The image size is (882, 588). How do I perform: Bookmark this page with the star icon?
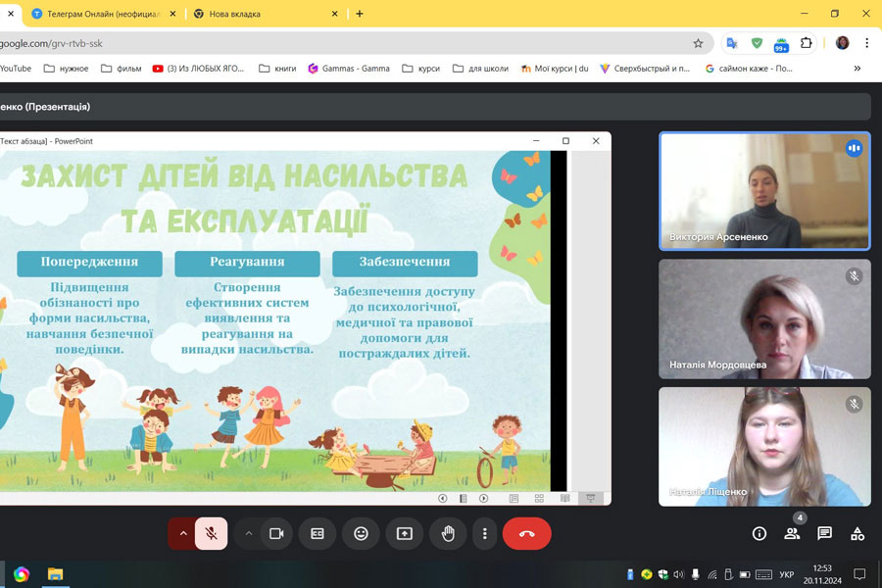pyautogui.click(x=698, y=43)
